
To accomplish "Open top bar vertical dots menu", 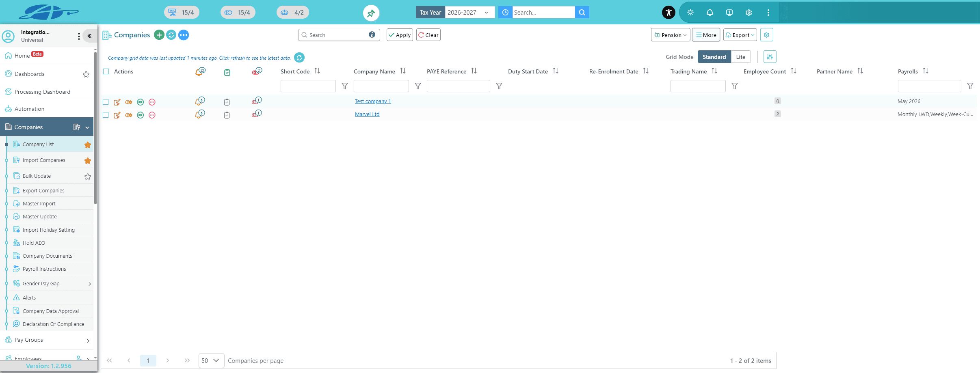I will click(768, 13).
